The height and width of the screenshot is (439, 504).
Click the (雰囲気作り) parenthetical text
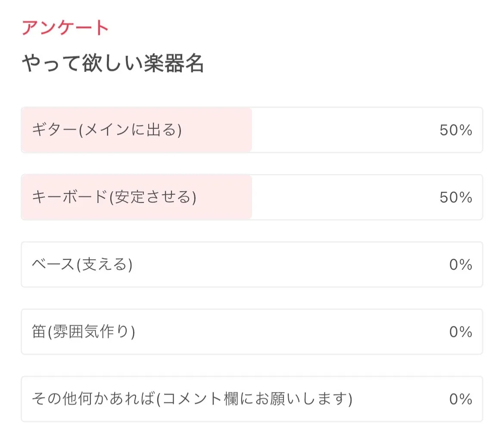(x=91, y=332)
